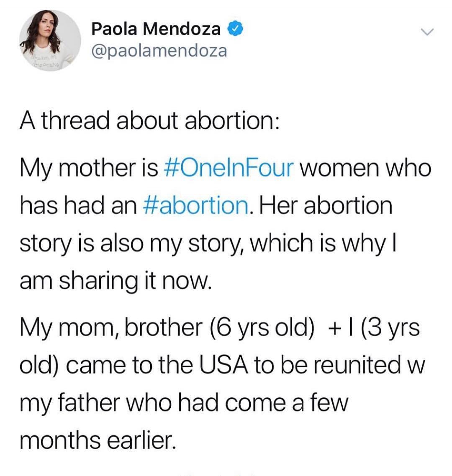Visit the @paolamendoza handle link

(x=159, y=50)
